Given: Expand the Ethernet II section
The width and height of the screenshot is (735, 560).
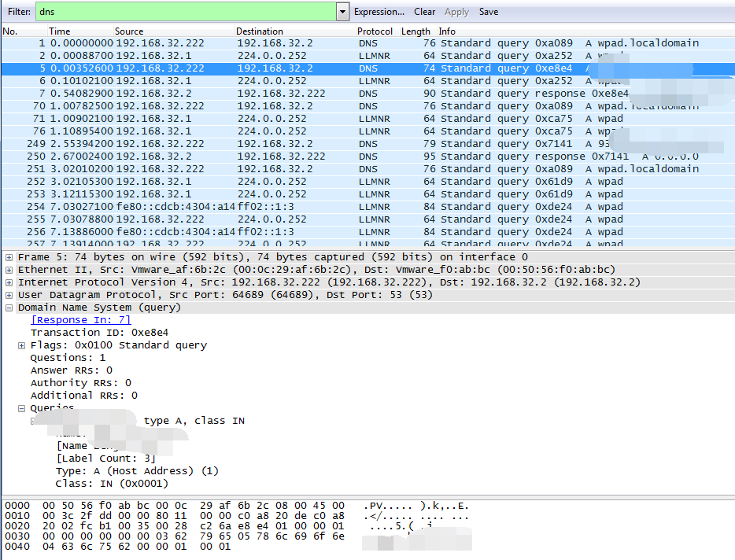Looking at the screenshot, I should point(9,270).
